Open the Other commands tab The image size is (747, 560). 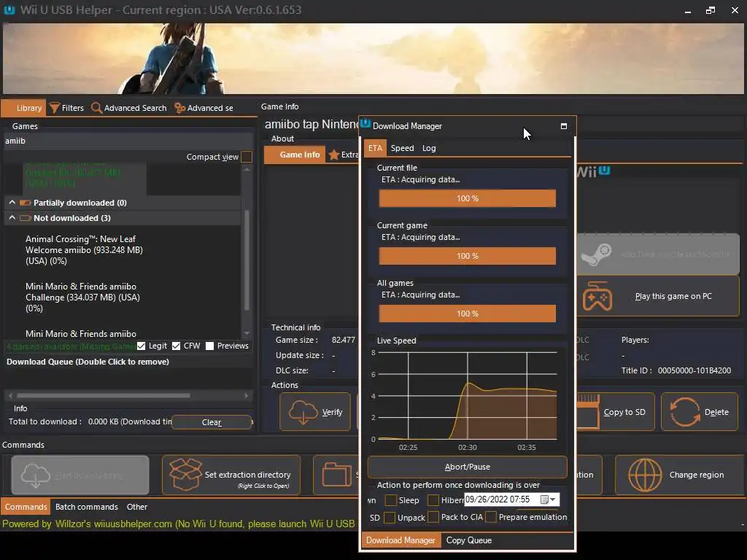(x=136, y=507)
